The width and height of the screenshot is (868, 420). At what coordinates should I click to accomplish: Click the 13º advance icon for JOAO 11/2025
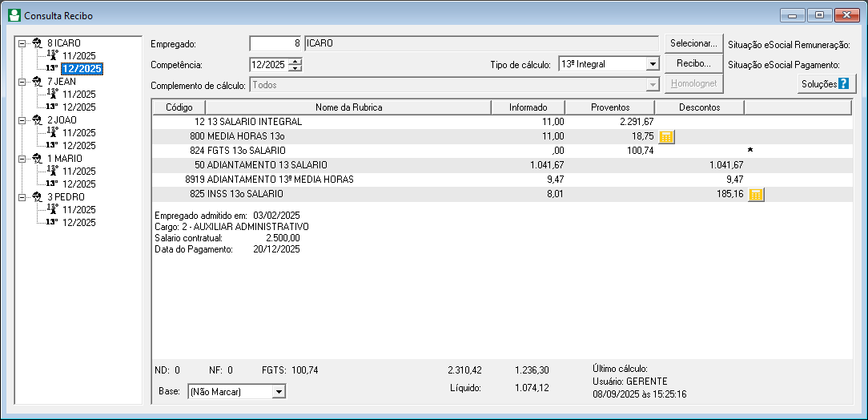(x=52, y=132)
